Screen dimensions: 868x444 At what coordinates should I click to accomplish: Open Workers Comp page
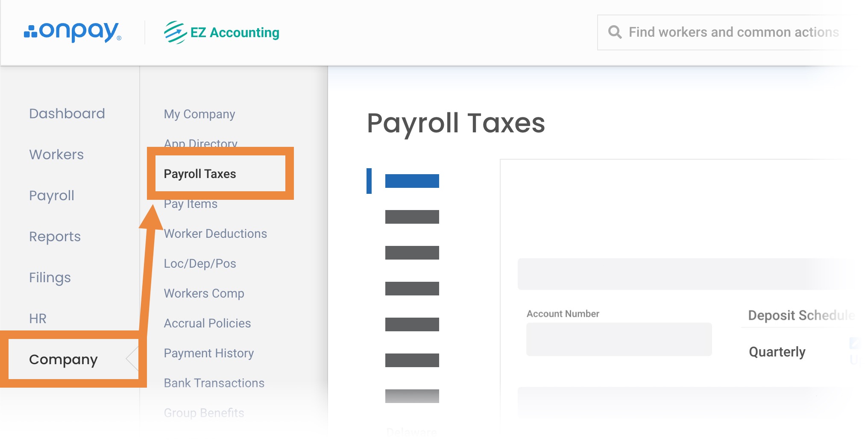[204, 293]
